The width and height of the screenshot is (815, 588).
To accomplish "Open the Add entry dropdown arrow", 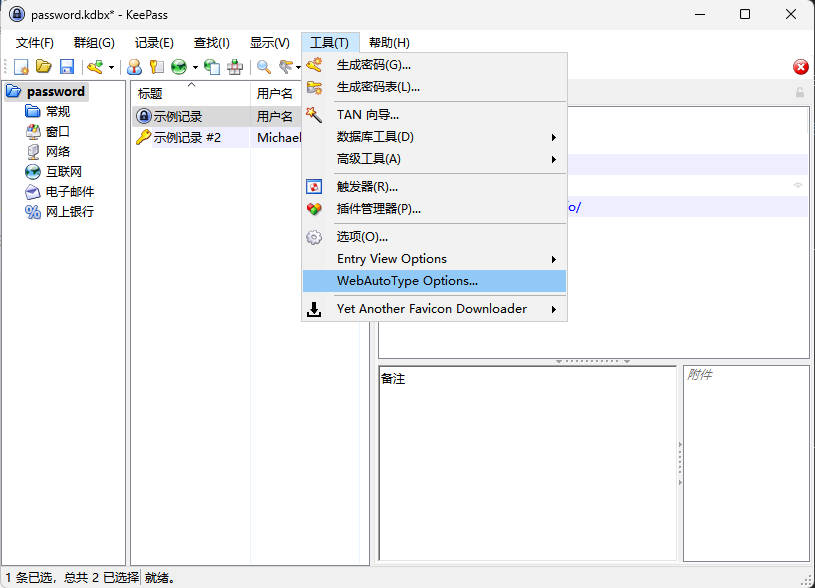I will 111,67.
